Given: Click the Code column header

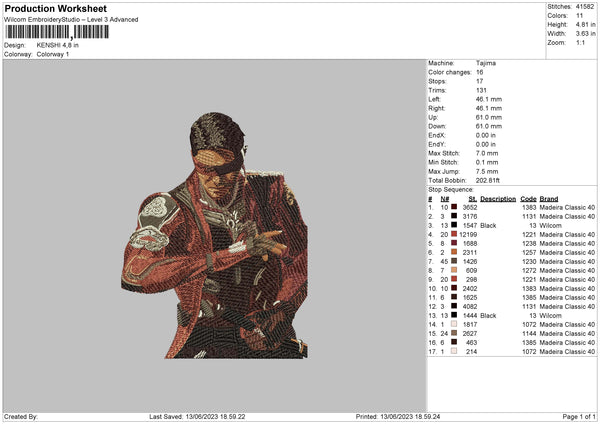Looking at the screenshot, I should tap(528, 199).
